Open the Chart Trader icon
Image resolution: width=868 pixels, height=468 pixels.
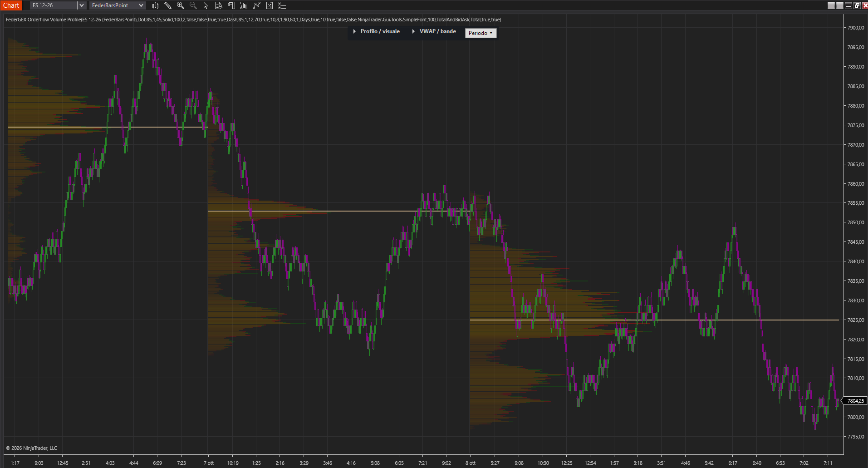point(231,5)
